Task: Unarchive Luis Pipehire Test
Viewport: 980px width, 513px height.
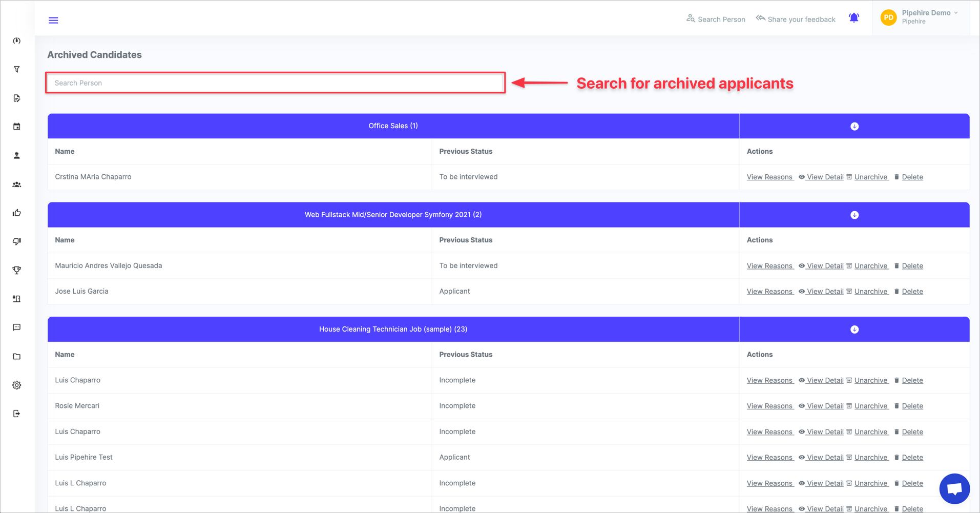Action: (867, 458)
